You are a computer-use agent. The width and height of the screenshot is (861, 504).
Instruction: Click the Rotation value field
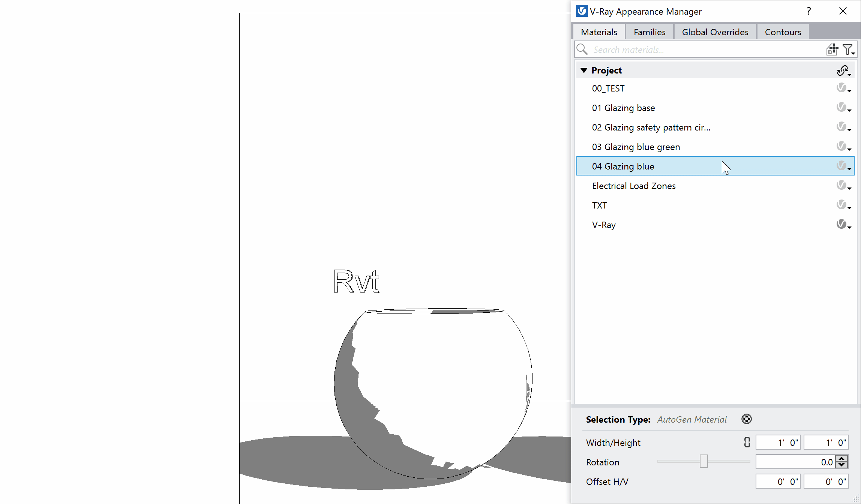coord(796,462)
